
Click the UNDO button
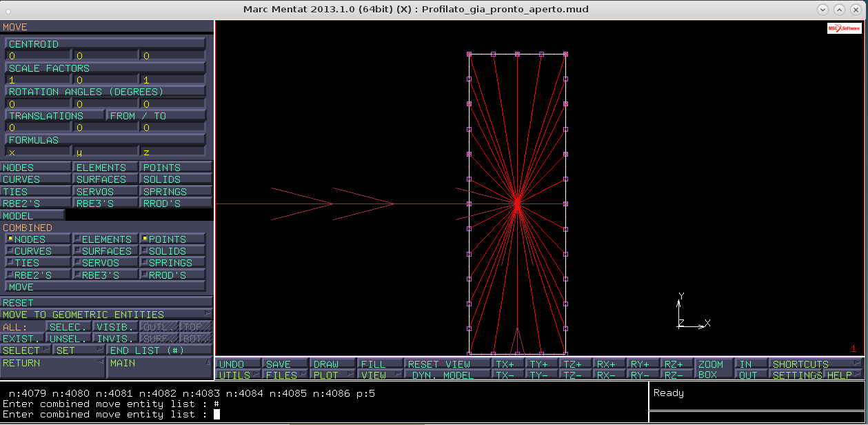click(x=239, y=364)
